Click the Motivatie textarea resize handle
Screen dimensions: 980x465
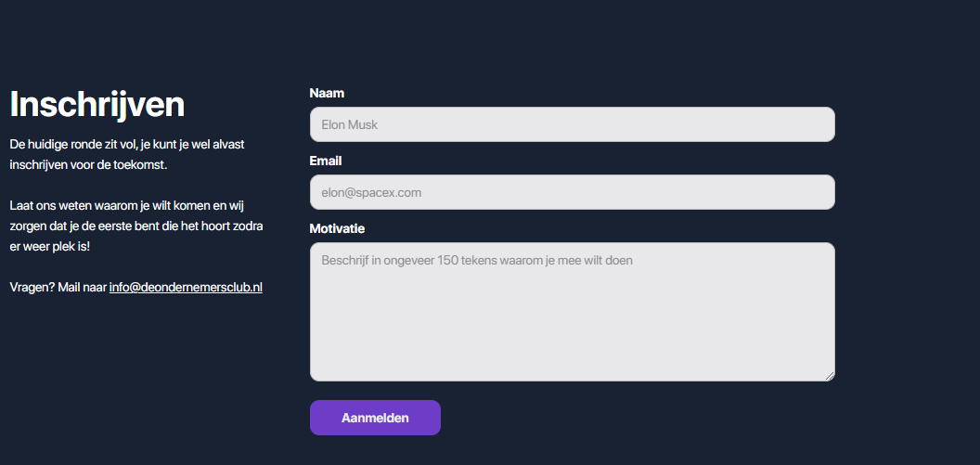[830, 376]
